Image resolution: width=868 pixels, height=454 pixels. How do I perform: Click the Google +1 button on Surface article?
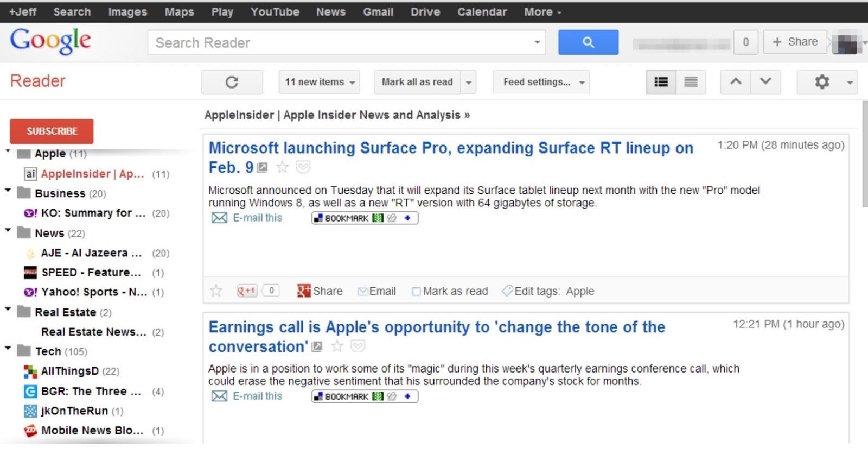(x=247, y=291)
